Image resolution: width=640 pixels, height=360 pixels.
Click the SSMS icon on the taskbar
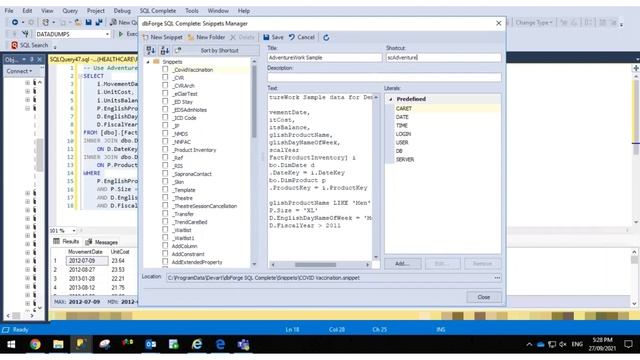click(x=81, y=344)
